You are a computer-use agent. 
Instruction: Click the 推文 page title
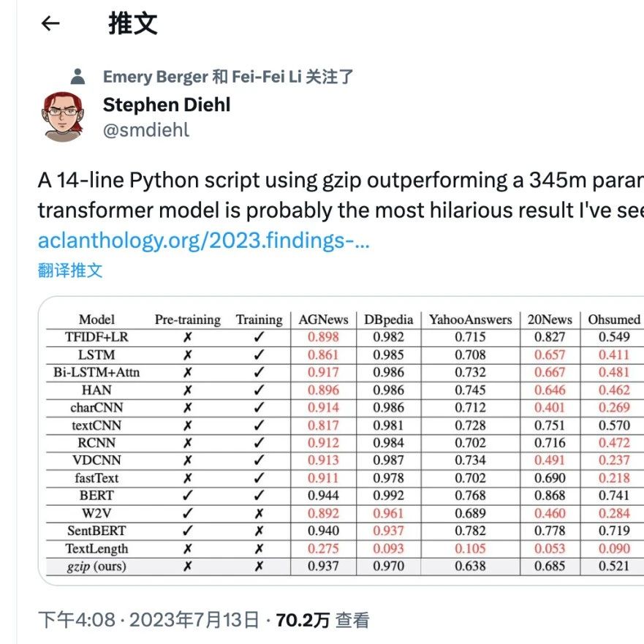tap(133, 23)
